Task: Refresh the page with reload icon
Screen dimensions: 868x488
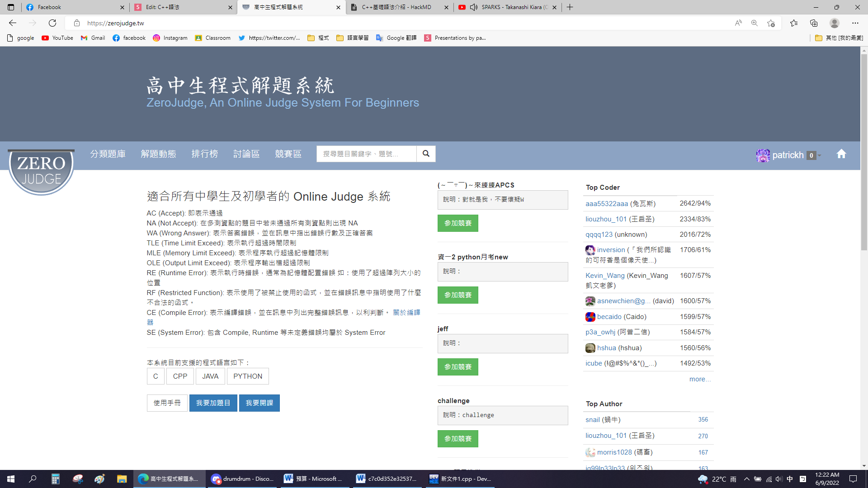Action: point(52,23)
